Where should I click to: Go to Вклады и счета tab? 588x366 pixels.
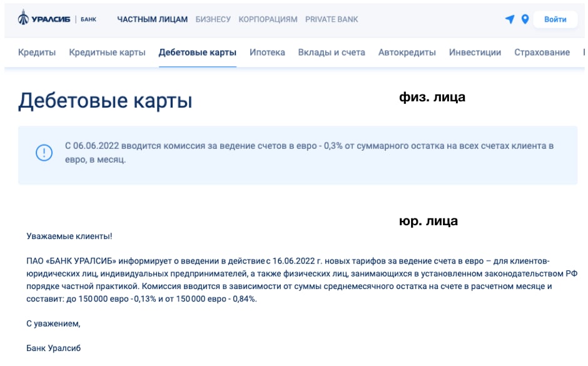click(332, 53)
